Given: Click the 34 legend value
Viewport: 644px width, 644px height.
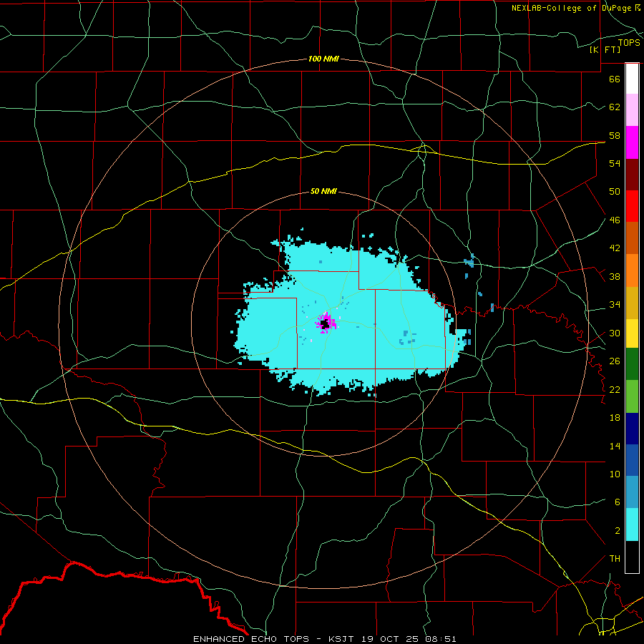Looking at the screenshot, I should [x=615, y=305].
